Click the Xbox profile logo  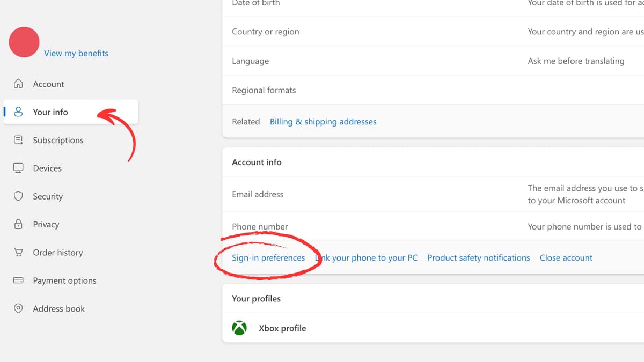240,328
